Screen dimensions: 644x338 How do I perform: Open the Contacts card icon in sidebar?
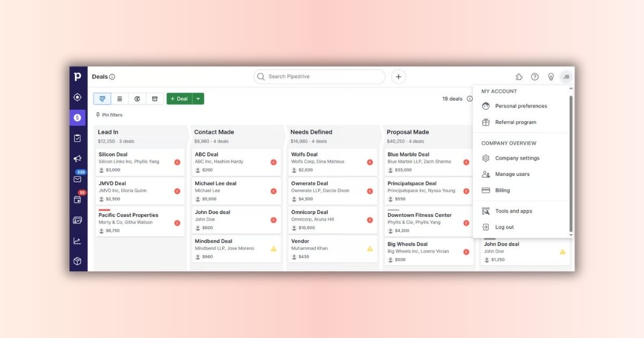coord(77,221)
